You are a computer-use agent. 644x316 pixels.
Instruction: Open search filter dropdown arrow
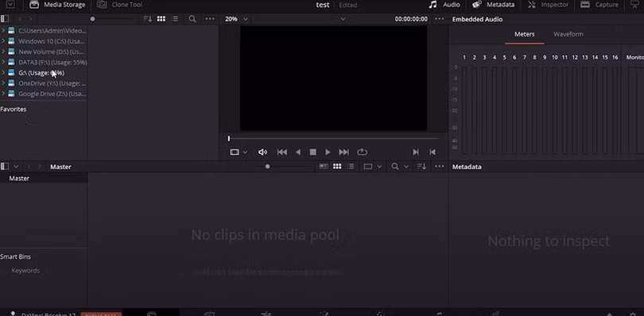(406, 167)
